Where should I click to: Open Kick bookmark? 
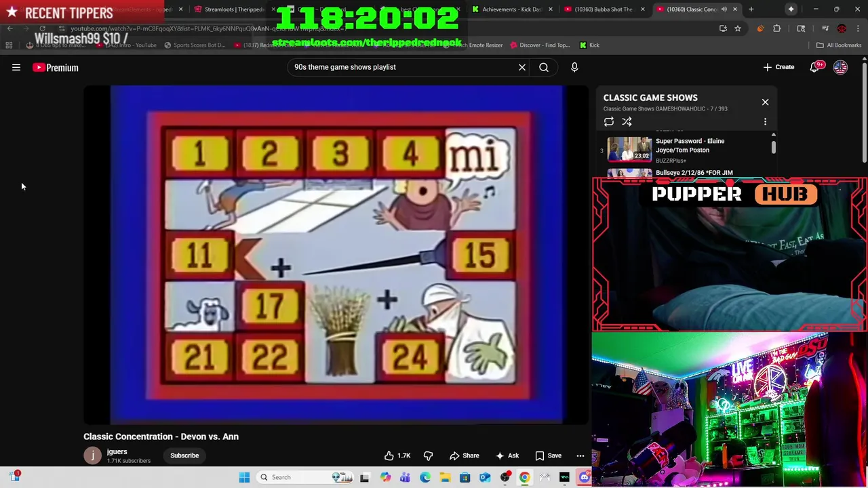[589, 45]
